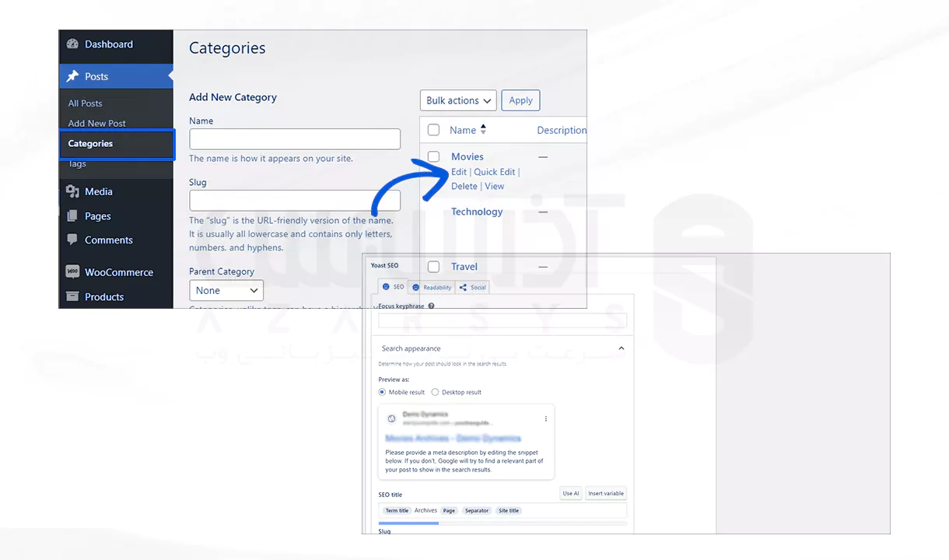This screenshot has height=560, width=949.
Task: Click the share icon on Social tab
Action: [x=463, y=287]
